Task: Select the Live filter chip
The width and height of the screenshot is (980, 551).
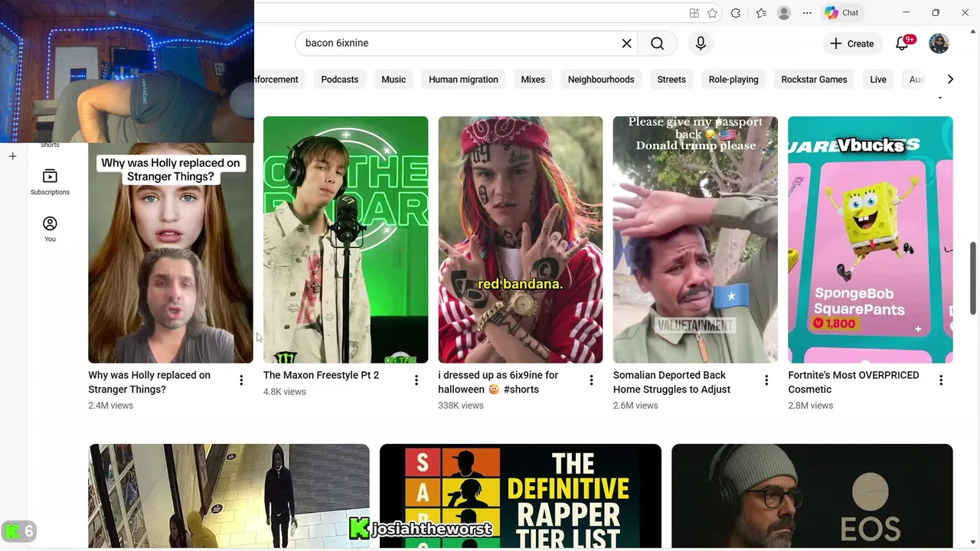Action: tap(878, 80)
